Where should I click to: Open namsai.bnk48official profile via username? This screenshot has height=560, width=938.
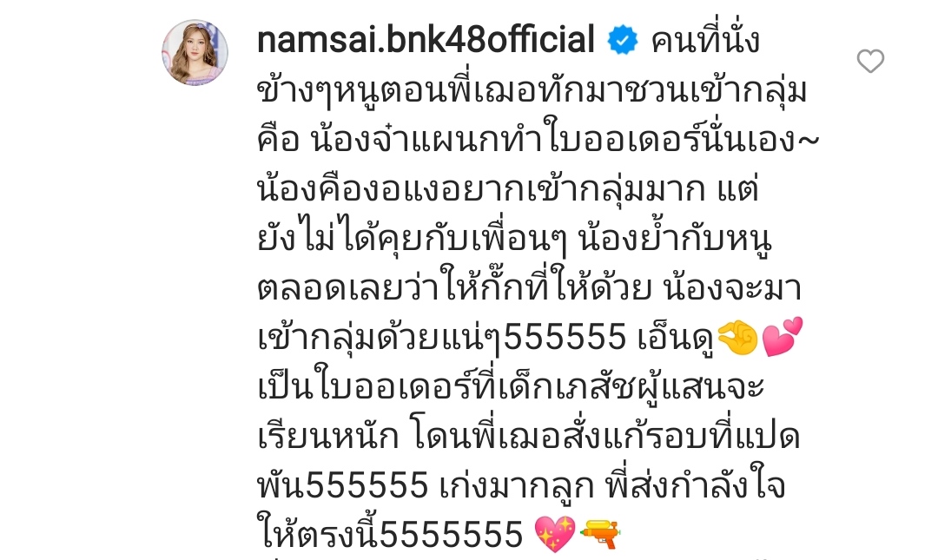(426, 39)
